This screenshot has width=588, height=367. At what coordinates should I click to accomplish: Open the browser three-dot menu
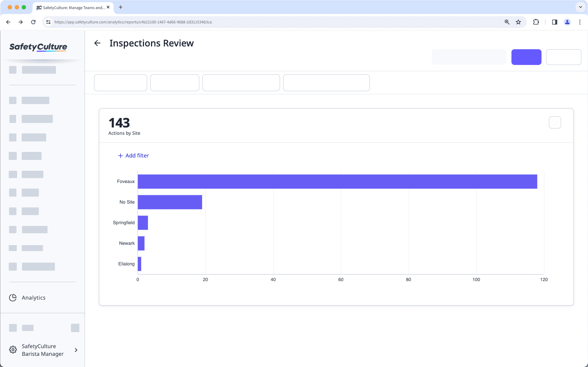pos(580,22)
